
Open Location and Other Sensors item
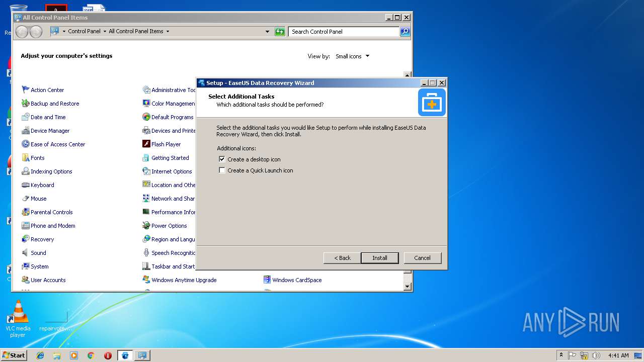(169, 185)
